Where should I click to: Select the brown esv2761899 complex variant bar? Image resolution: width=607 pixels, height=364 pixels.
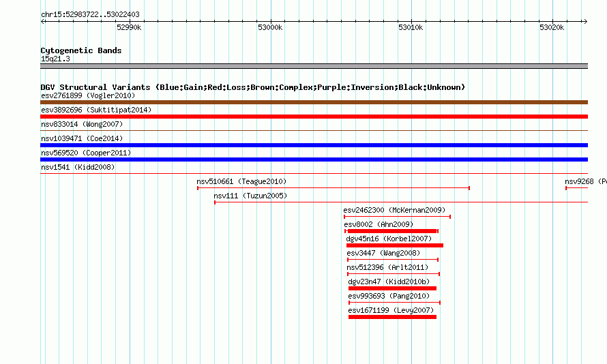click(314, 102)
